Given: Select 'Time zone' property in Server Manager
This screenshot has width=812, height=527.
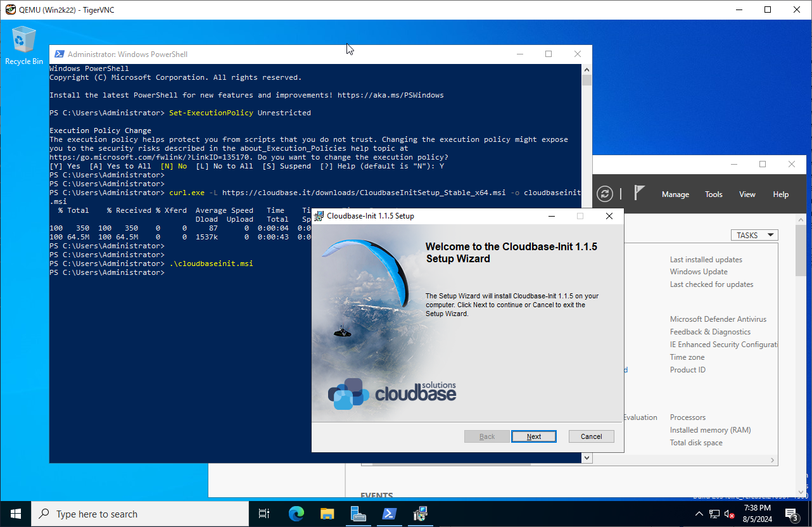Looking at the screenshot, I should 687,357.
